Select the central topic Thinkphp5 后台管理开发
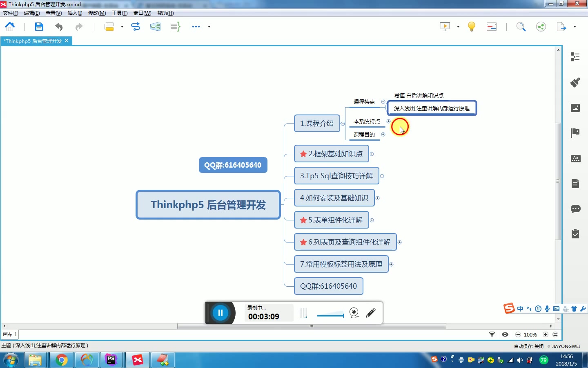 click(x=208, y=204)
